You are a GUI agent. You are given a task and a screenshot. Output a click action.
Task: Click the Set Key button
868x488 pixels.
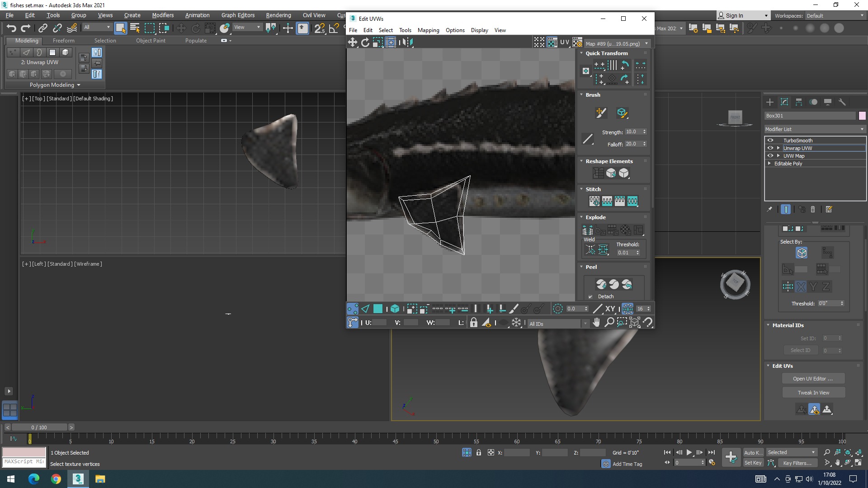(753, 463)
